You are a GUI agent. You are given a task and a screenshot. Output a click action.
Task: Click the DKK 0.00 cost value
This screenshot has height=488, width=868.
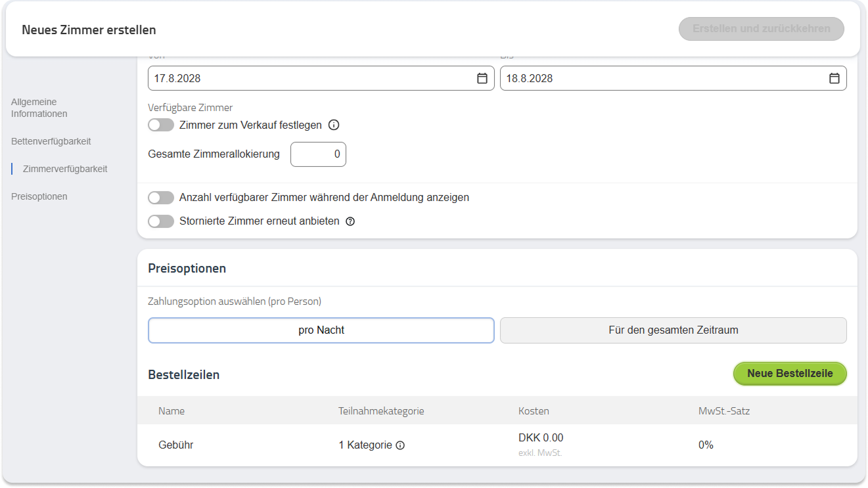(x=541, y=438)
